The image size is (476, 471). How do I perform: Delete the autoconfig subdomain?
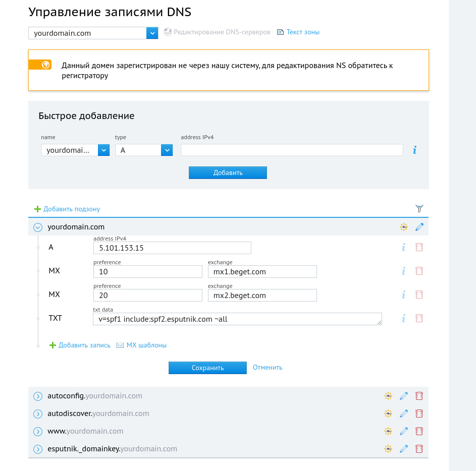pos(419,396)
